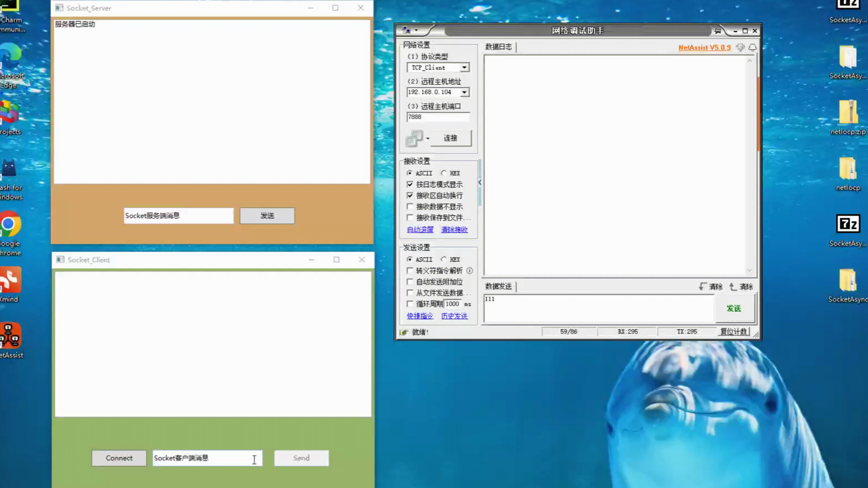Click the diamond icon beside NetAssist version
The width and height of the screenshot is (868, 488).
[740, 47]
